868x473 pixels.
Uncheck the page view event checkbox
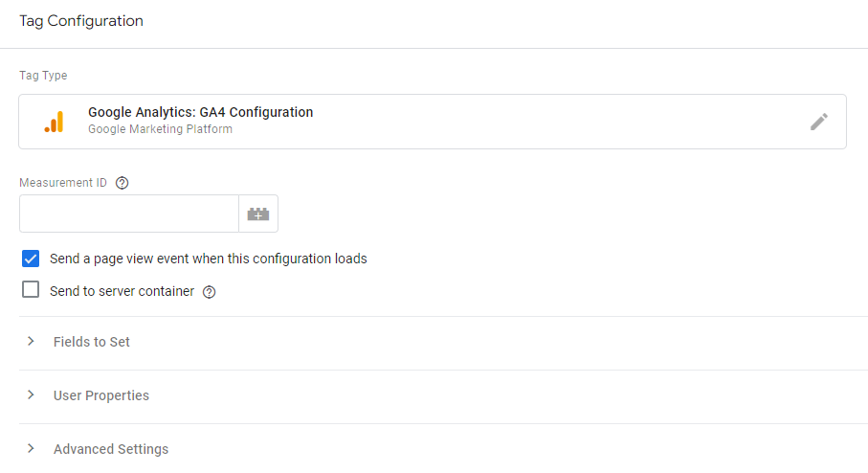31,259
